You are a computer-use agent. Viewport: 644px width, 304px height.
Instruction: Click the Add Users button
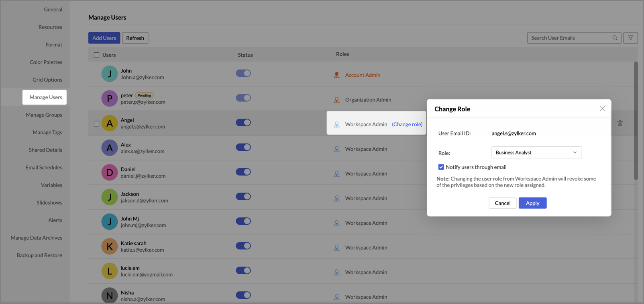(x=104, y=38)
